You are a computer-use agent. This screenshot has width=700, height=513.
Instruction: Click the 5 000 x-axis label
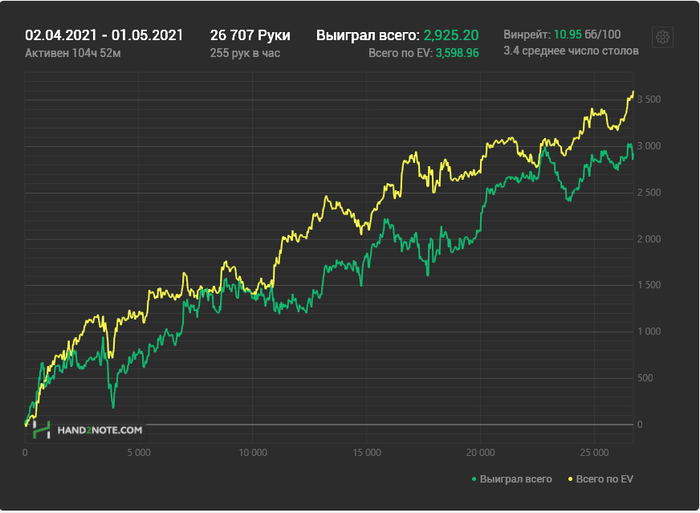pyautogui.click(x=139, y=453)
